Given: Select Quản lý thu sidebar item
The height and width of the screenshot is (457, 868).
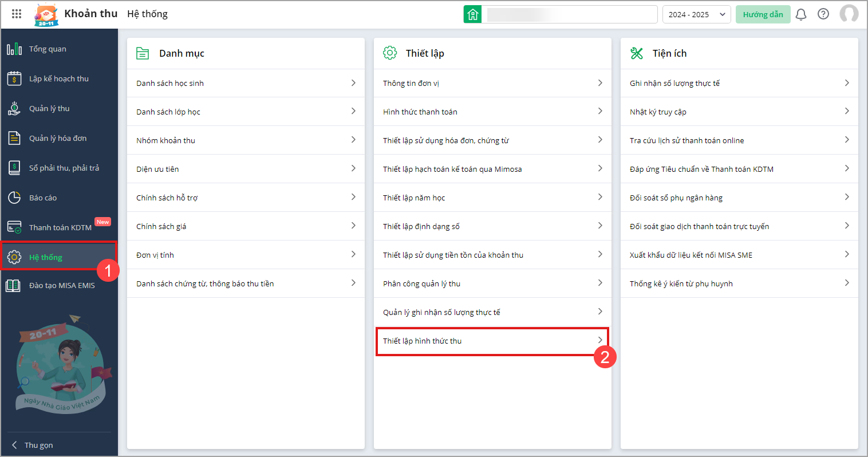Looking at the screenshot, I should [60, 108].
